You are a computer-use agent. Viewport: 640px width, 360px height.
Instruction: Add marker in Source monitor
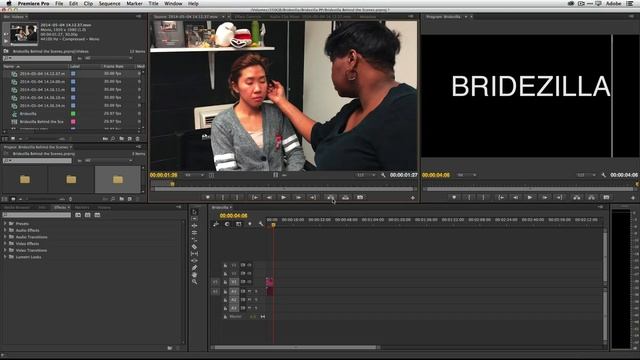tap(208, 197)
